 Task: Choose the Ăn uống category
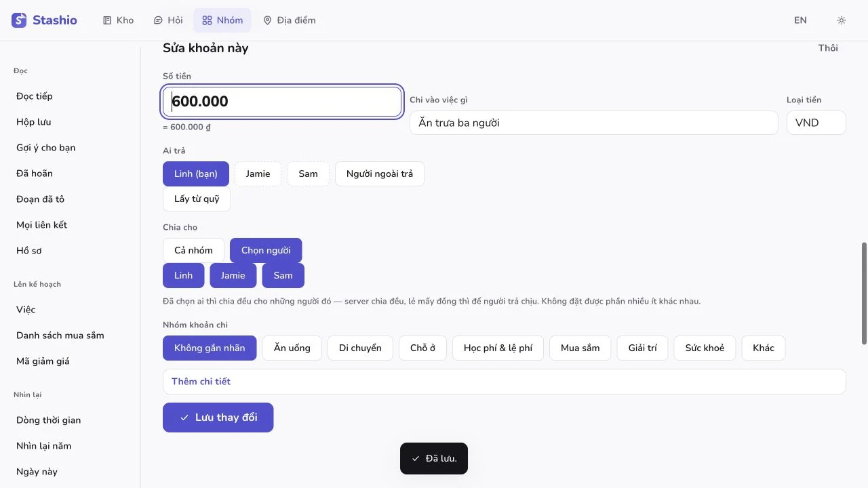point(292,348)
